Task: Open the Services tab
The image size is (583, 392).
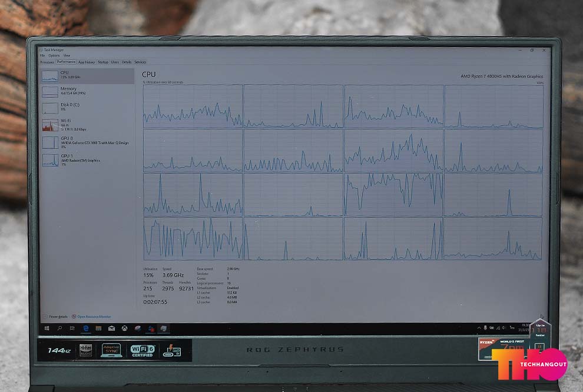Action: click(140, 62)
